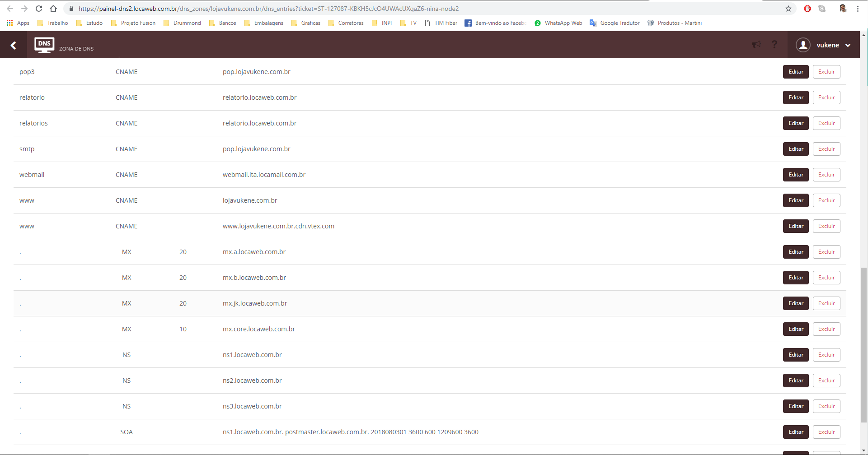
Task: Edit the mx.core.locaweb.com.br MX record
Action: [x=796, y=329]
